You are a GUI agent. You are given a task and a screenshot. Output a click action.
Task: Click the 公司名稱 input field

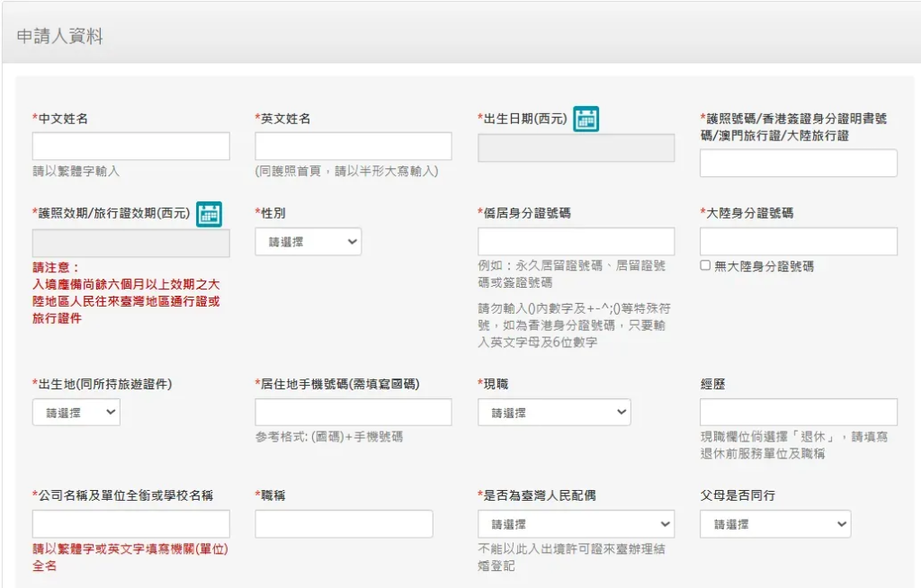click(131, 524)
